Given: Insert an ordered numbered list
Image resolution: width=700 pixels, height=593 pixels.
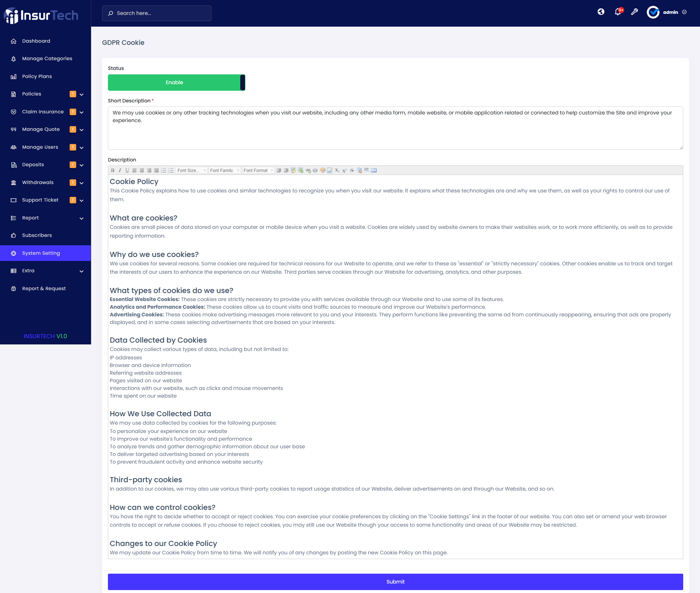Looking at the screenshot, I should point(164,170).
